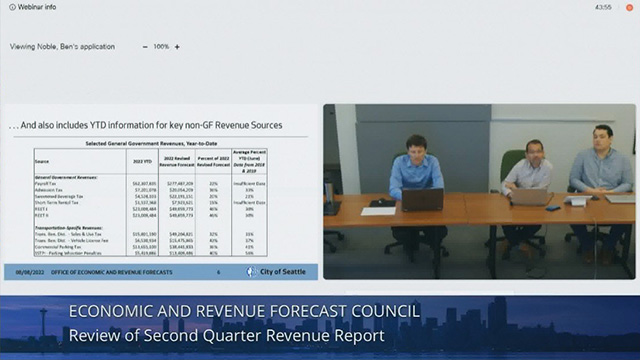Click 'OFFICE OF ECONOMIC AND REVENUE FORECASTS' footer text

(x=111, y=272)
